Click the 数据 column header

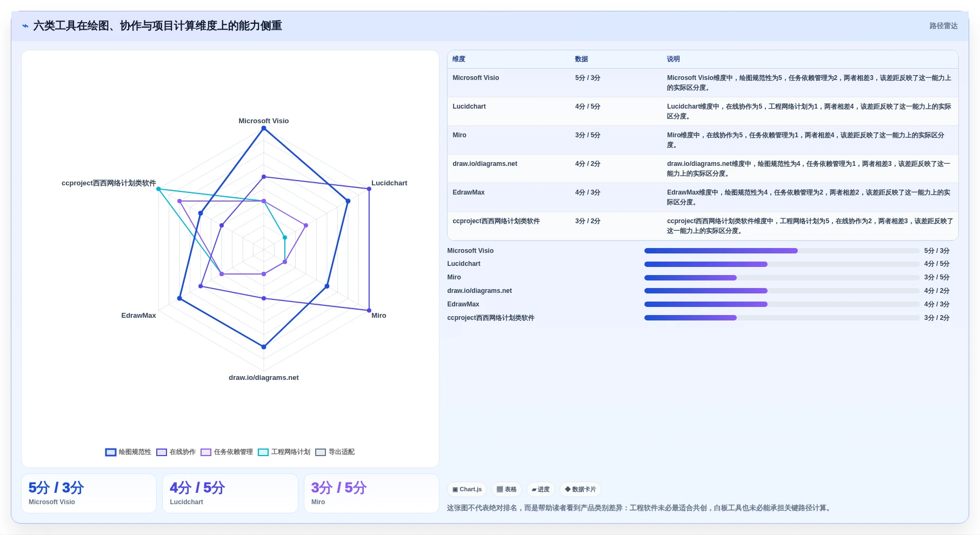[582, 59]
